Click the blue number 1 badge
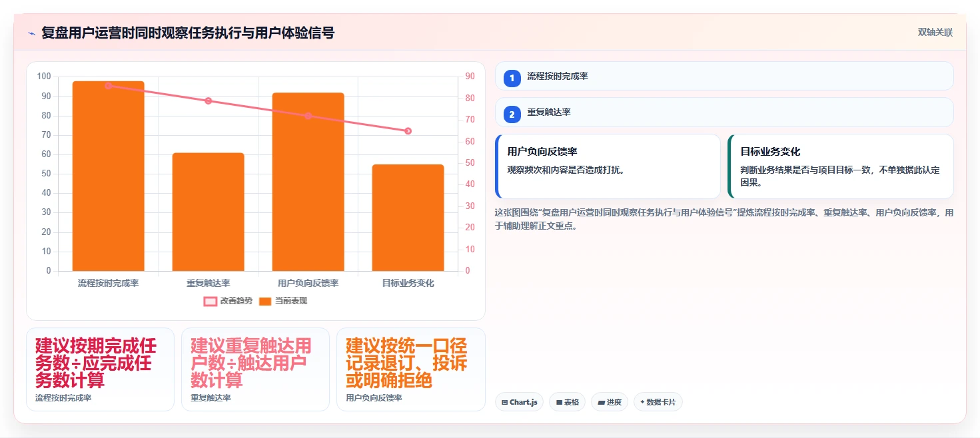The height and width of the screenshot is (438, 980). (512, 79)
